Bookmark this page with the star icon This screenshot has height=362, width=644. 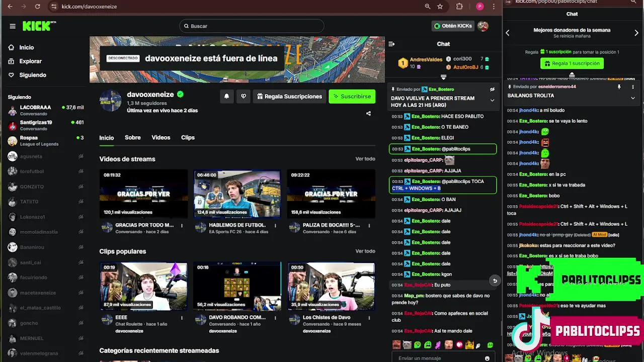[440, 7]
